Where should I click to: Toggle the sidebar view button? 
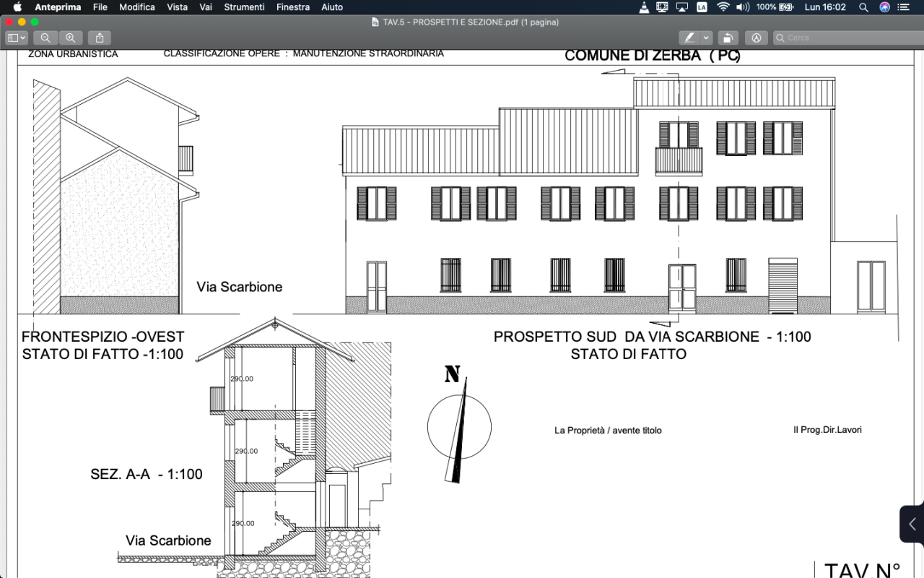(x=12, y=38)
